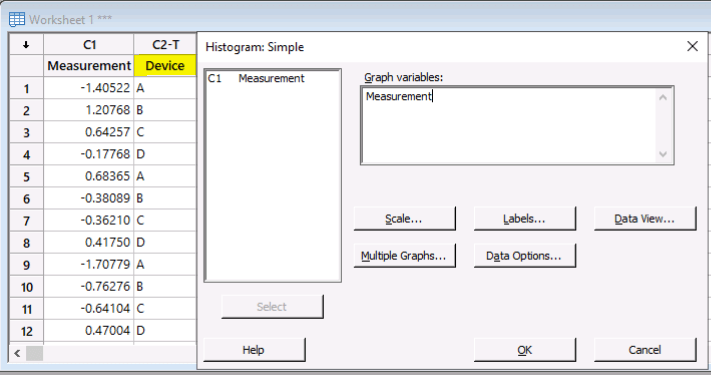Click cell with value 1.20768
711x375 pixels.
coord(89,110)
